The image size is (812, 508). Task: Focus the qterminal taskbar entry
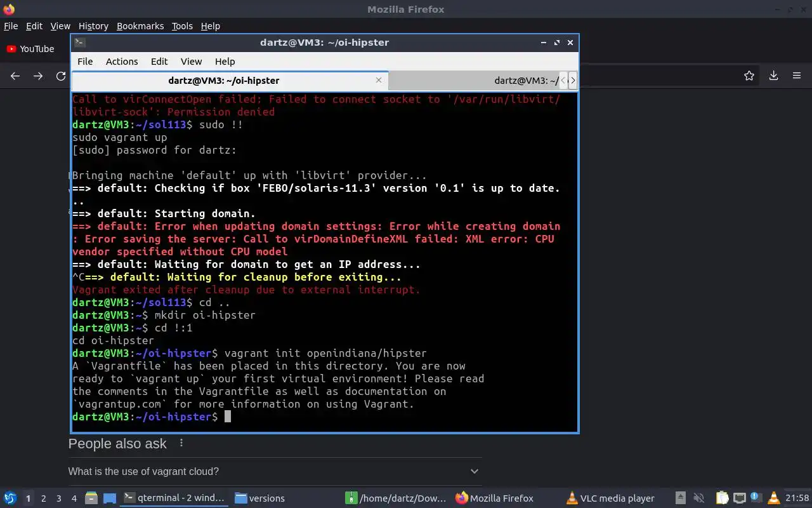point(174,498)
